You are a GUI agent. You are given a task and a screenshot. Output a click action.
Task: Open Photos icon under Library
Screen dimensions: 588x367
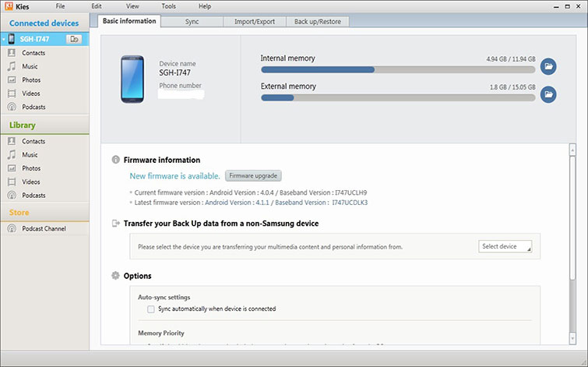[x=12, y=168]
